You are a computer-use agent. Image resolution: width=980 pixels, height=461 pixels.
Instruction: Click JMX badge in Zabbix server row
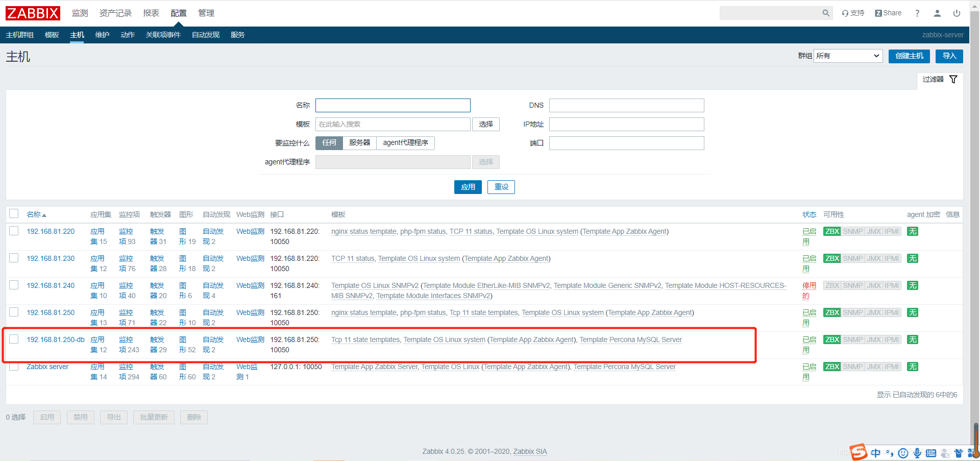point(874,367)
